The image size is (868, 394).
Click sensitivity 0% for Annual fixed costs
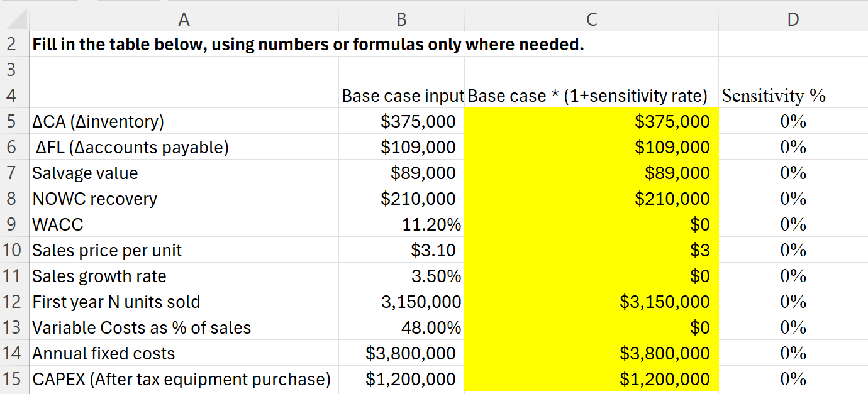pyautogui.click(x=793, y=353)
